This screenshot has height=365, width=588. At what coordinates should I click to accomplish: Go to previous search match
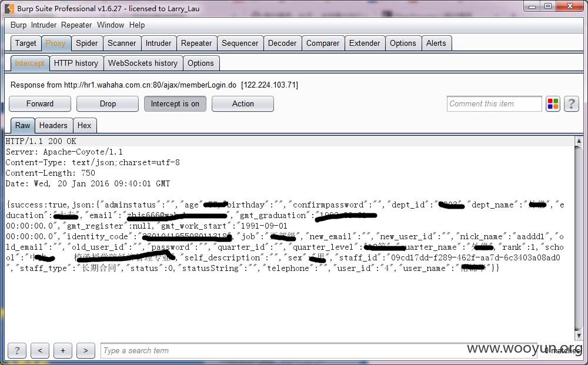pos(40,350)
